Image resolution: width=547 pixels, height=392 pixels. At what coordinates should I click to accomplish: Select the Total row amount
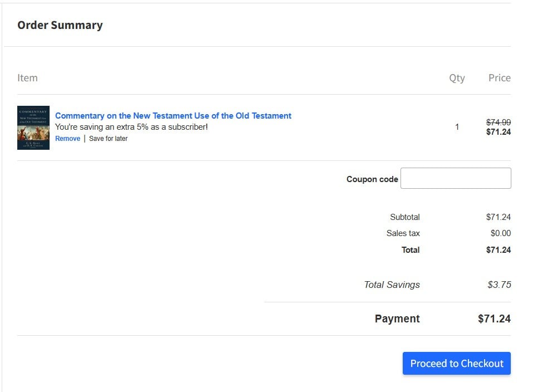tap(499, 250)
